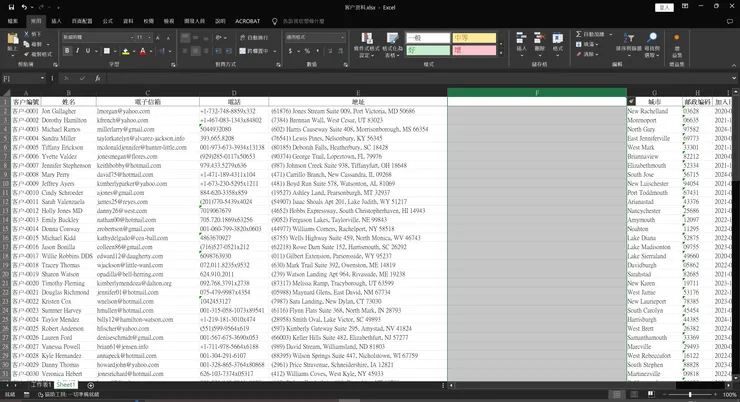The height and width of the screenshot is (402, 740).
Task: Open Sort & Filter
Action: [629, 43]
